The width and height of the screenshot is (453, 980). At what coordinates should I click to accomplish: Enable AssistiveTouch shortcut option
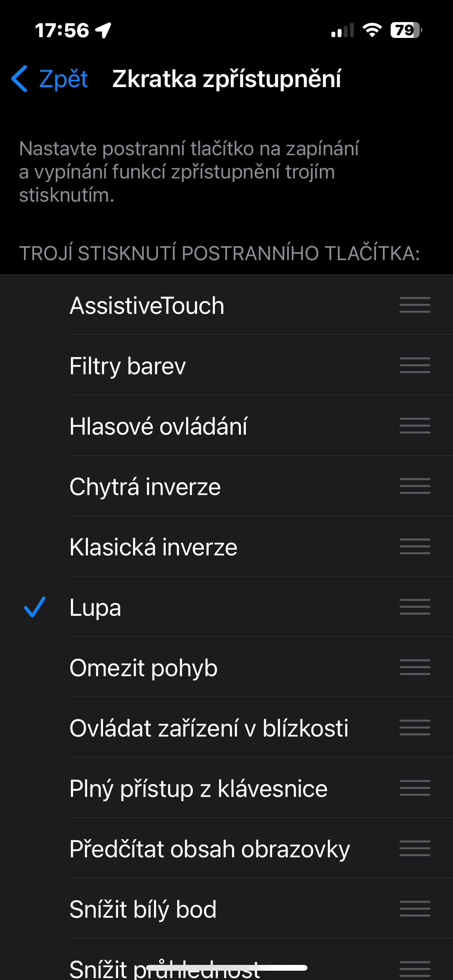tap(147, 306)
